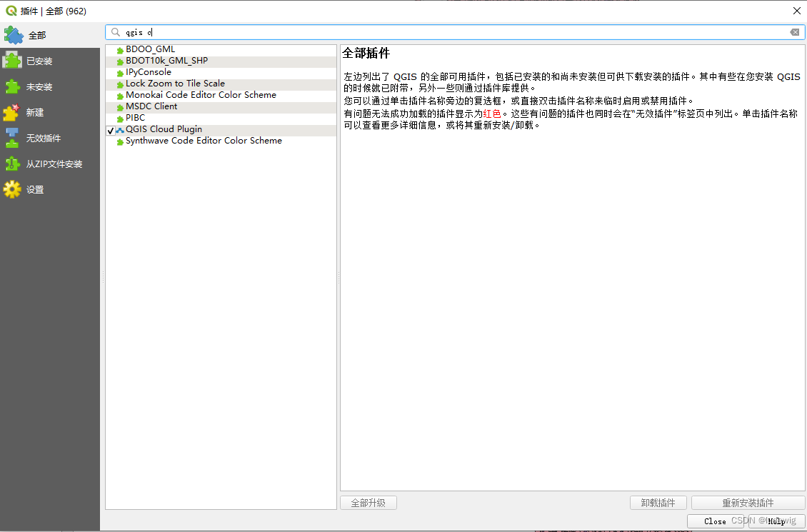Click the plugin icon next to BDOO_GML
The image size is (807, 532).
(x=120, y=51)
